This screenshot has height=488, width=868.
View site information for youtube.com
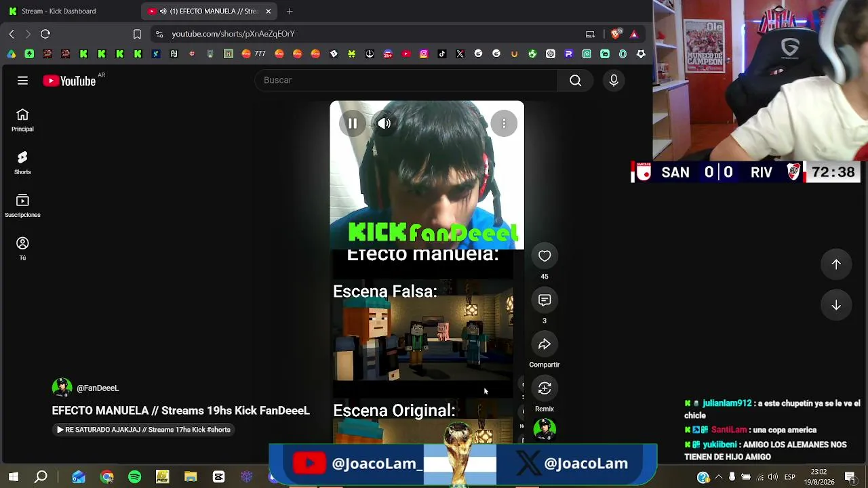(159, 34)
